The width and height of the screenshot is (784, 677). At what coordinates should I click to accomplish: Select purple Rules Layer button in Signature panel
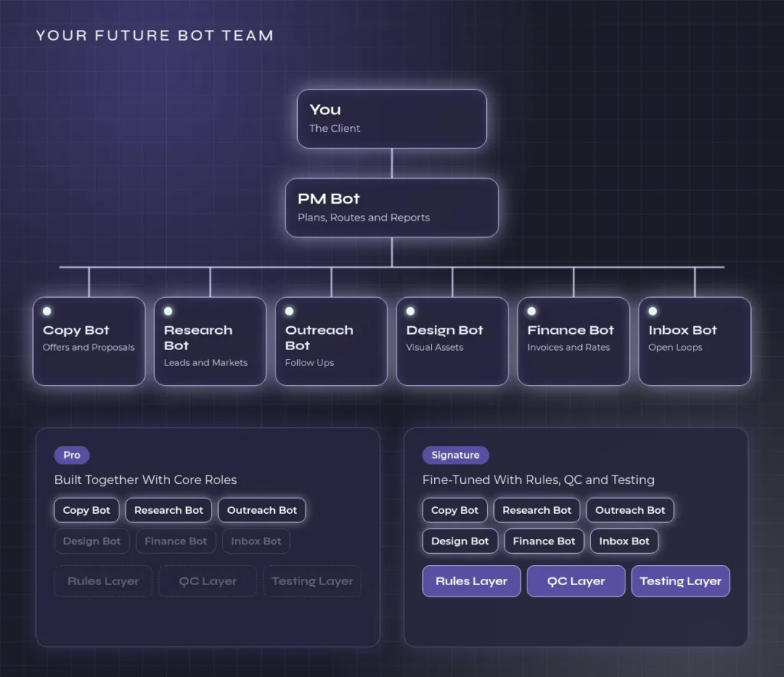[x=472, y=581]
